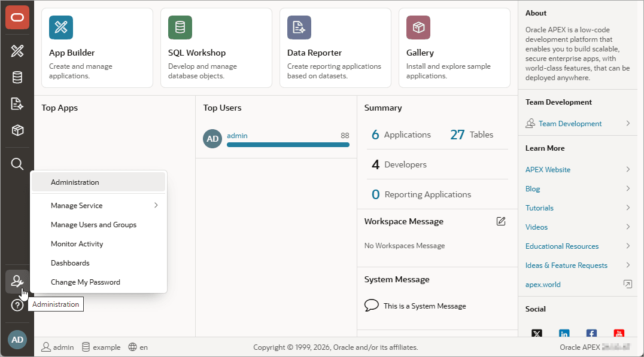Screen dimensions: 644x357
Task: Select the Manage Service menu item
Action: point(99,206)
